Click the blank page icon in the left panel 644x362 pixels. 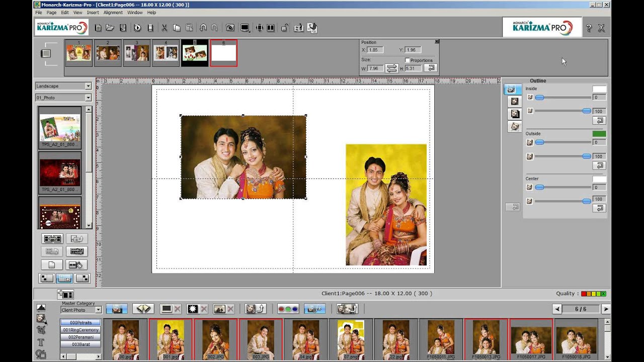pos(52,265)
